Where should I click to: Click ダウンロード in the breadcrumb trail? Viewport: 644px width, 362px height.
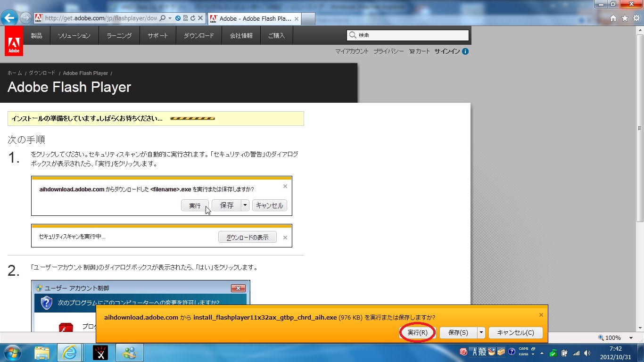42,73
